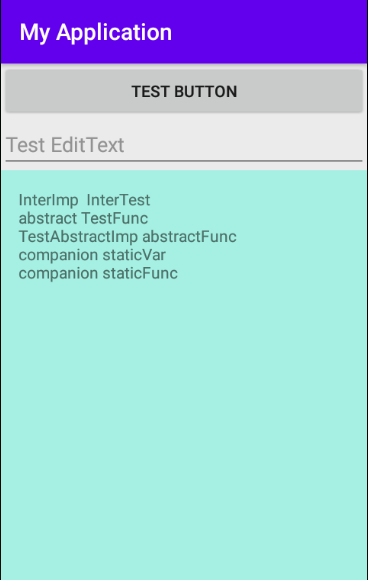This screenshot has width=368, height=580.
Task: Click the TEST BUTTON
Action: [x=184, y=91]
